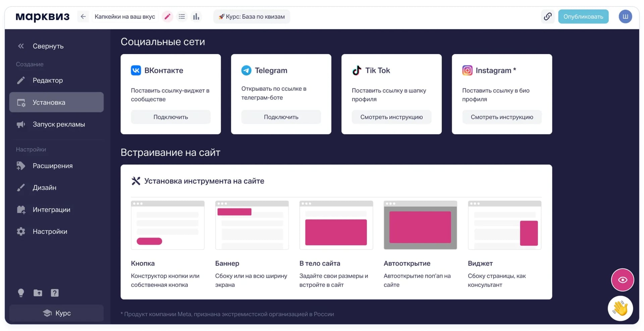
Task: View the Instagram instruction
Action: point(502,117)
